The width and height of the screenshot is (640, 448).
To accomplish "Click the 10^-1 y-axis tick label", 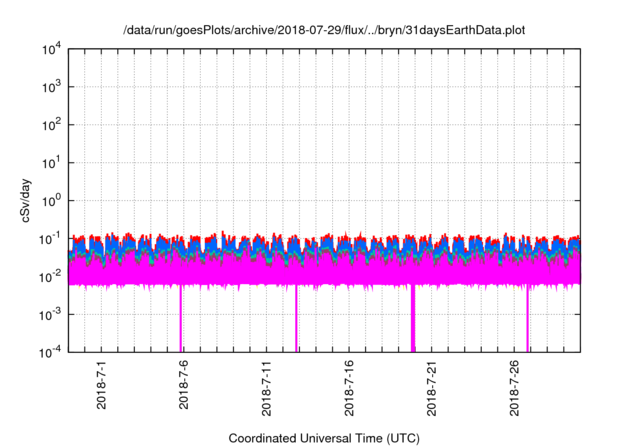I will point(50,239).
